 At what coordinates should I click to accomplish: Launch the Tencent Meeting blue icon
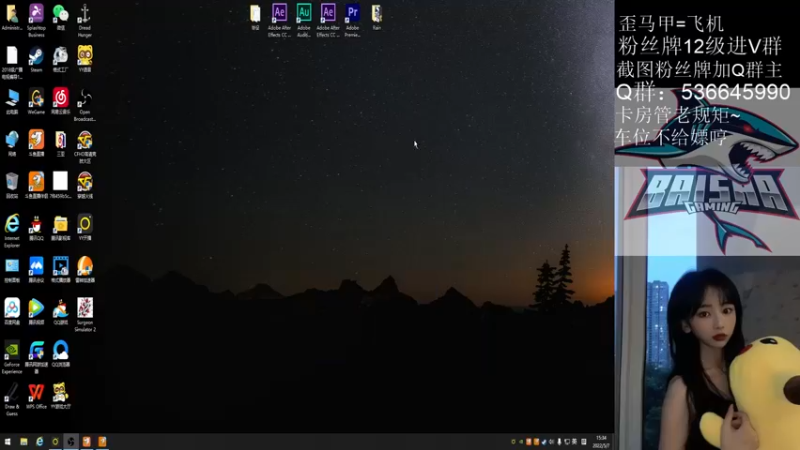coord(36,270)
